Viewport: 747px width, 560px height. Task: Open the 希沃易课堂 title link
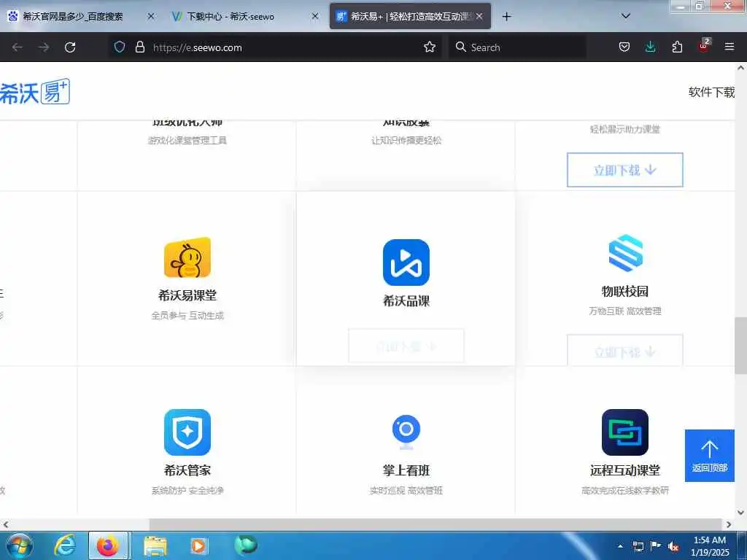click(x=187, y=295)
